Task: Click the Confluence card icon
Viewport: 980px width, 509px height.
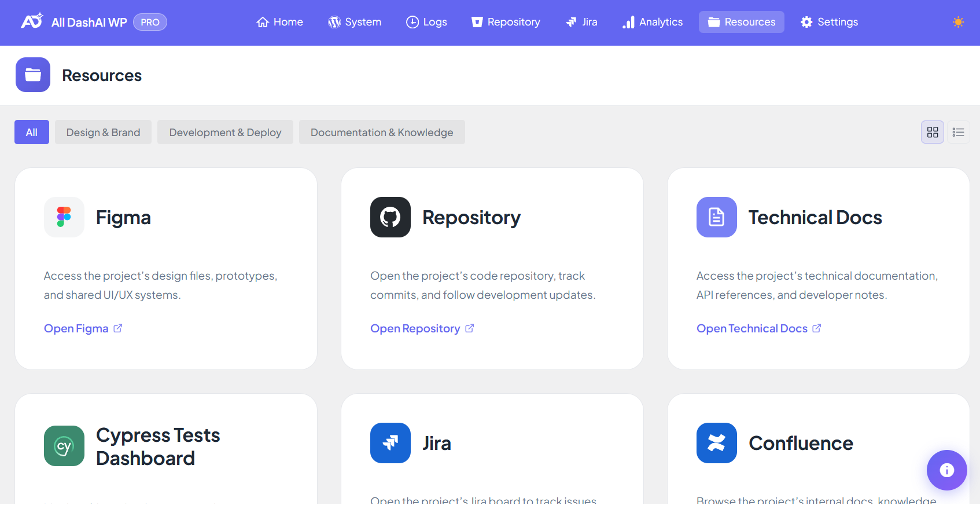Action: click(x=716, y=443)
